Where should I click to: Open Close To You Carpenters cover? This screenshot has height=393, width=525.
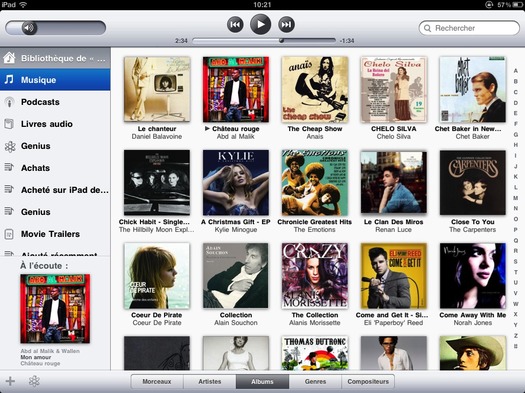coord(472,182)
